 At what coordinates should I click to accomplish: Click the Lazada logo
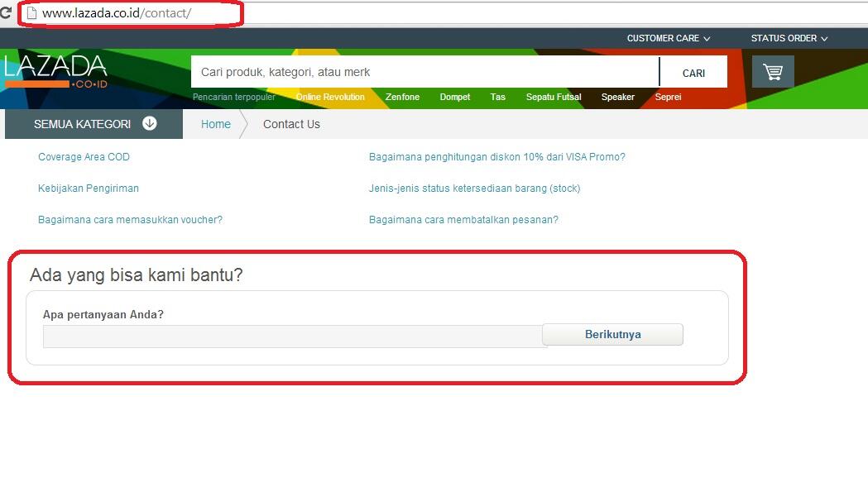(55, 71)
